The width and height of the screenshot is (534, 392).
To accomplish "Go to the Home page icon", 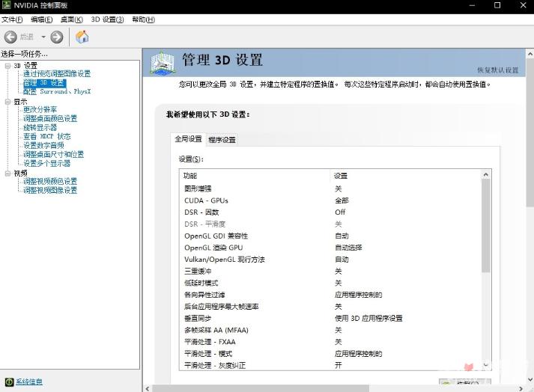I will point(82,37).
